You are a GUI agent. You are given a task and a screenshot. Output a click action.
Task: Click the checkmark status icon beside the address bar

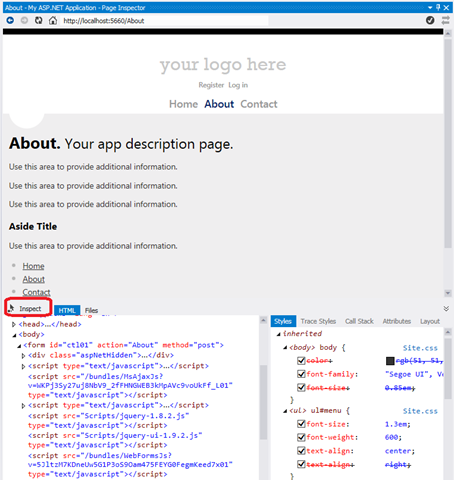pos(430,20)
